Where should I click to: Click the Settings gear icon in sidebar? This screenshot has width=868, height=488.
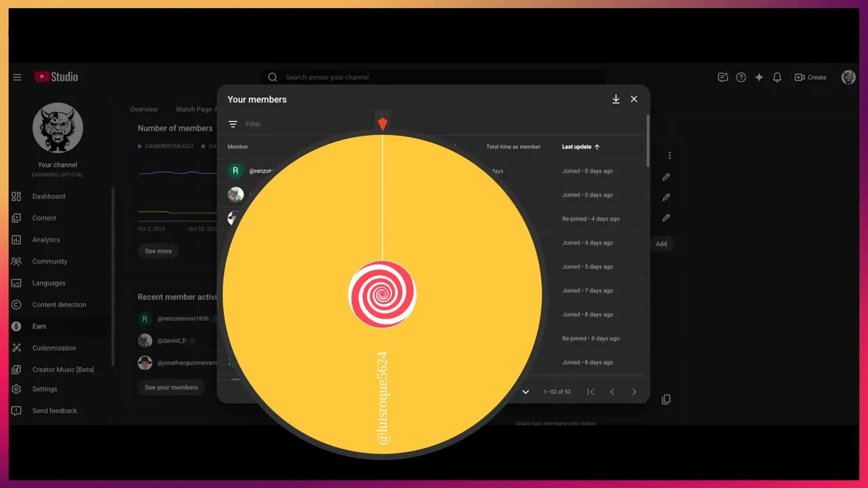(x=16, y=389)
